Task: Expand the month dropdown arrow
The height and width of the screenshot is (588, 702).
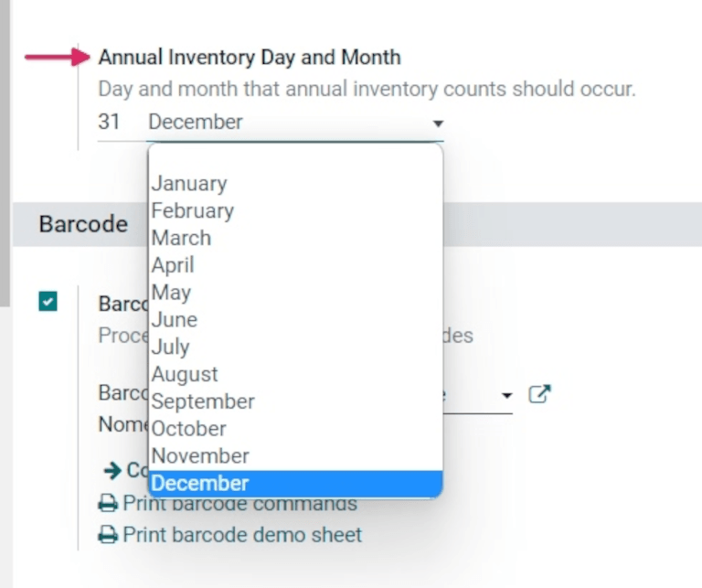Action: (x=438, y=123)
